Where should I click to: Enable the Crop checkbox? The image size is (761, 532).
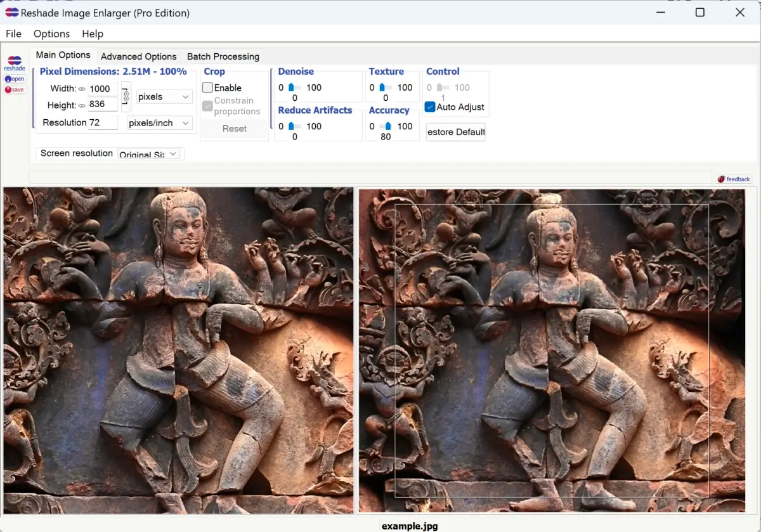click(x=207, y=88)
